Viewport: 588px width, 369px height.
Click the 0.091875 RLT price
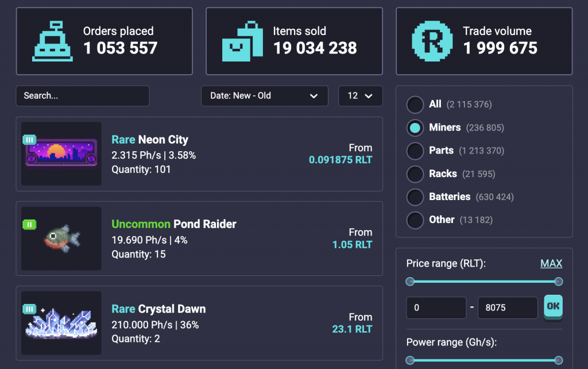341,160
